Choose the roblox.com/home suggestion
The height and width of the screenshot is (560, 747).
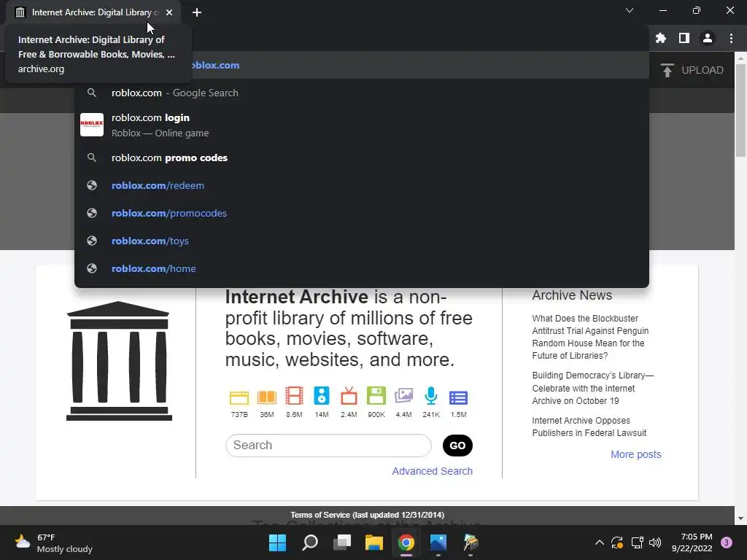(362, 268)
